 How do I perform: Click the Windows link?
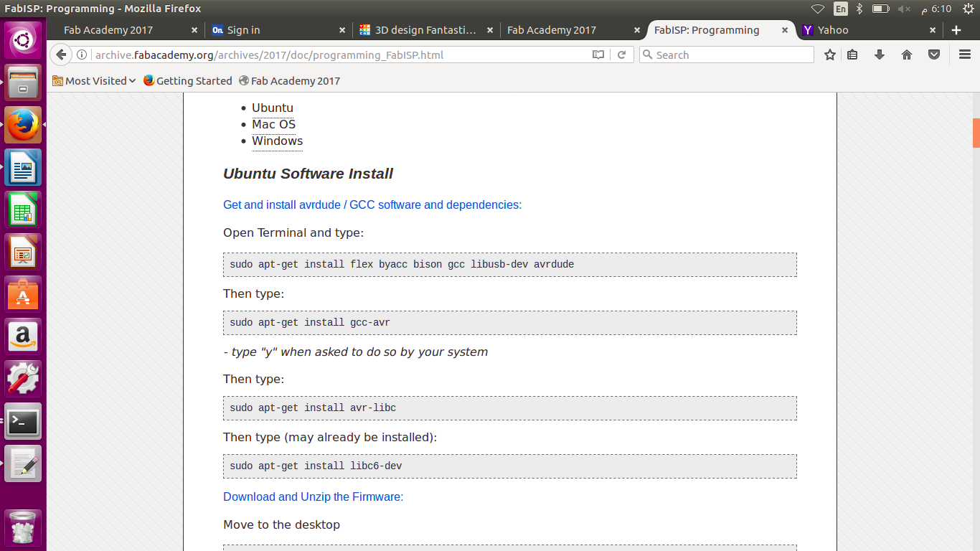coord(277,141)
